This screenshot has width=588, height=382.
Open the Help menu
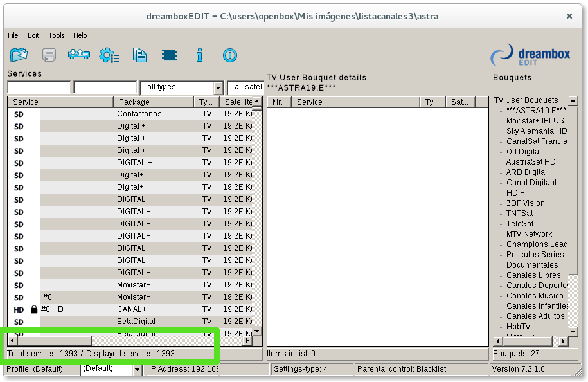pos(80,35)
